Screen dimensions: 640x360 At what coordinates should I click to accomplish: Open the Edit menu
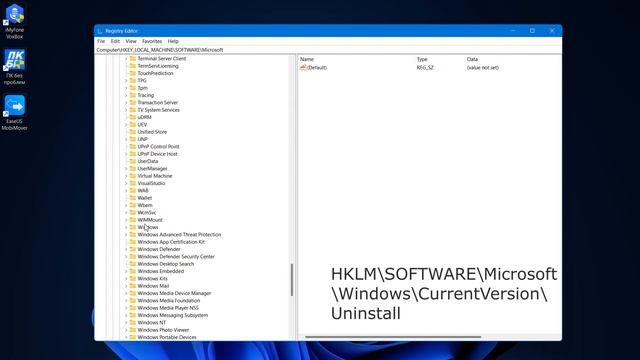[x=115, y=41]
